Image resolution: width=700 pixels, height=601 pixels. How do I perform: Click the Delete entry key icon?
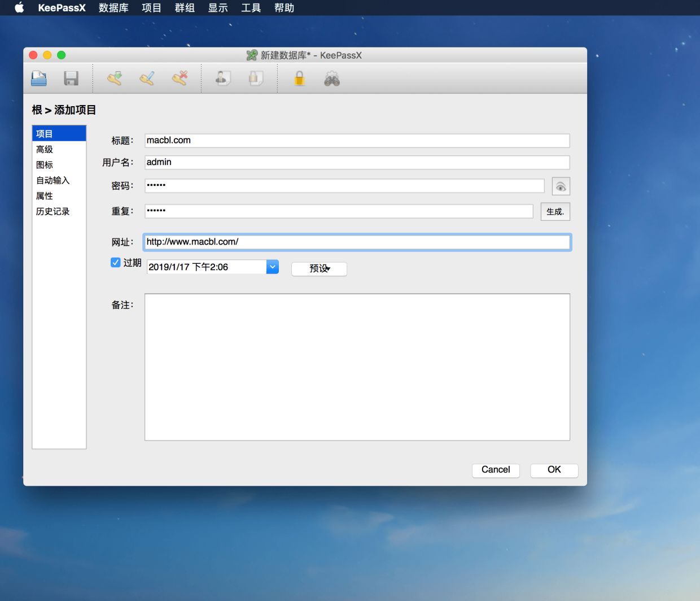coord(180,78)
